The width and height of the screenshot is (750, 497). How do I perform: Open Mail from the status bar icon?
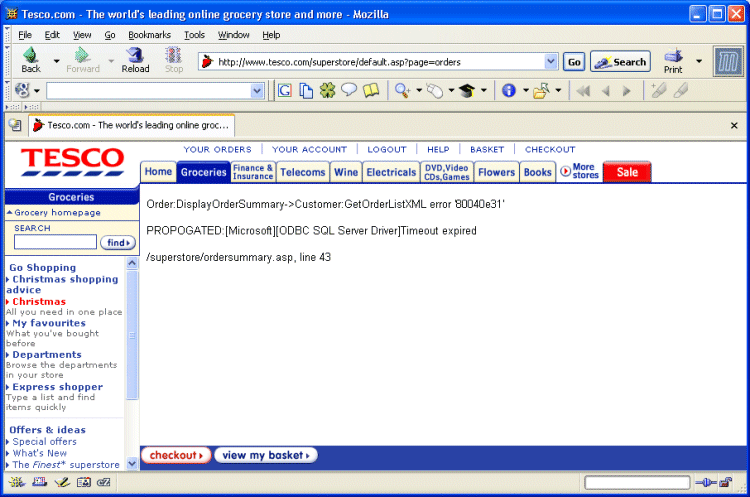(x=39, y=482)
